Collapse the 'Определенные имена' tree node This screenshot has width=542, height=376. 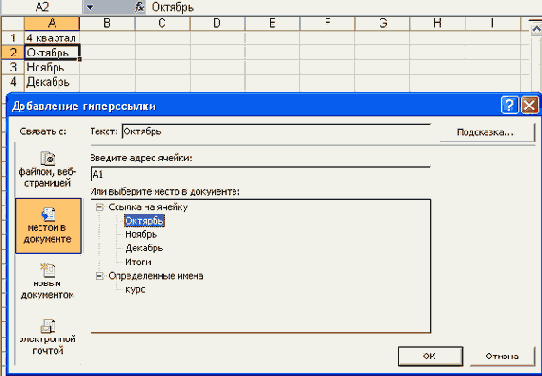pos(100,276)
